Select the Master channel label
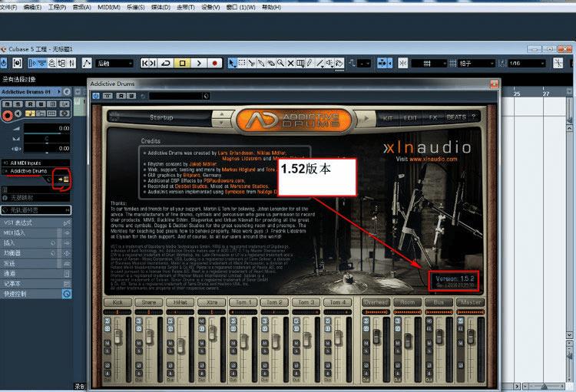Screen dimensions: 576x392 click(x=471, y=302)
